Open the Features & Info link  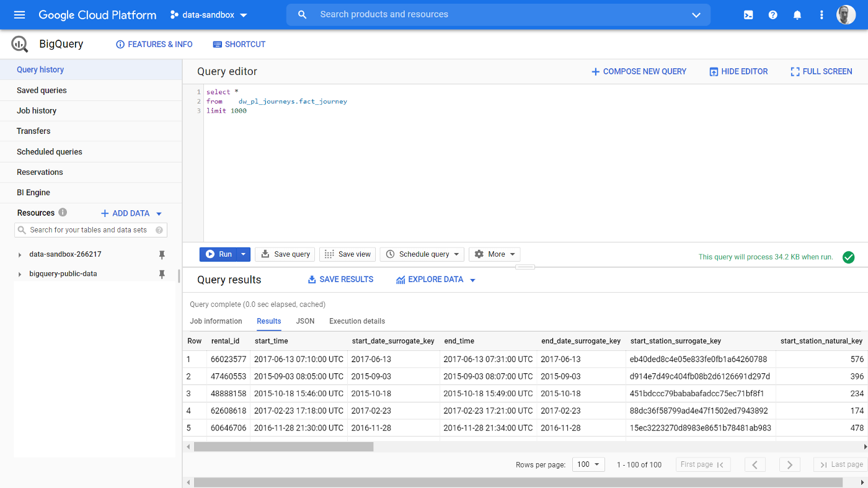pyautogui.click(x=154, y=45)
